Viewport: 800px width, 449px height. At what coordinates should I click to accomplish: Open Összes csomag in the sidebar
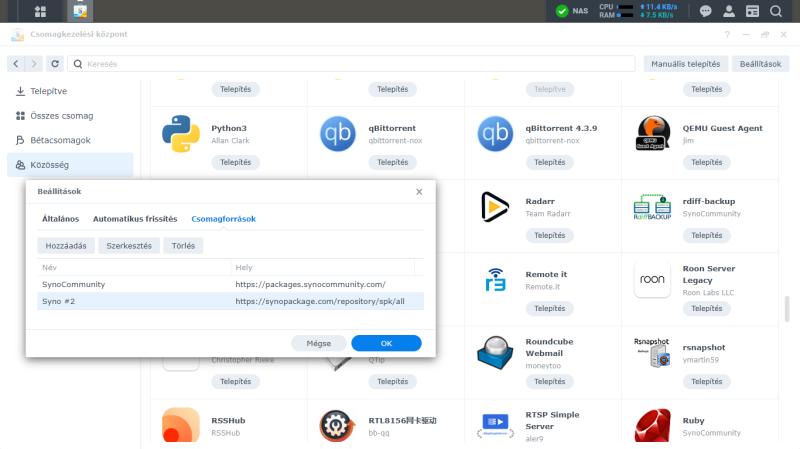(70, 116)
